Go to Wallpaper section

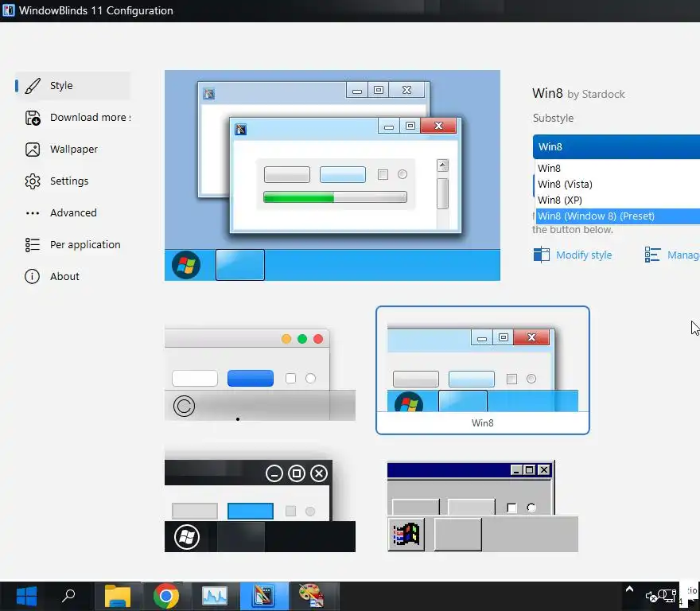pos(72,150)
